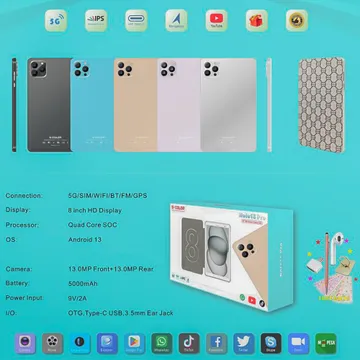Click the "OS:" label
The width and height of the screenshot is (360, 360).
(x=11, y=239)
